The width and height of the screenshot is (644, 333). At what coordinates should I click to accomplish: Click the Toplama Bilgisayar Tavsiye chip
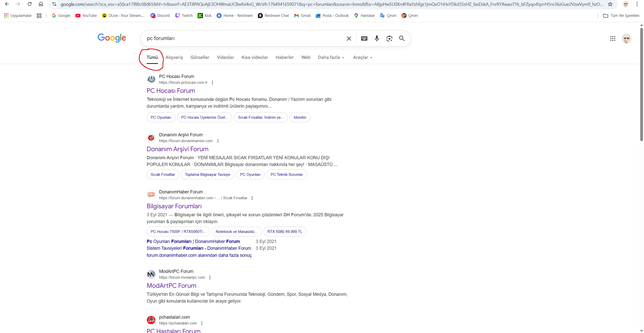pos(207,175)
